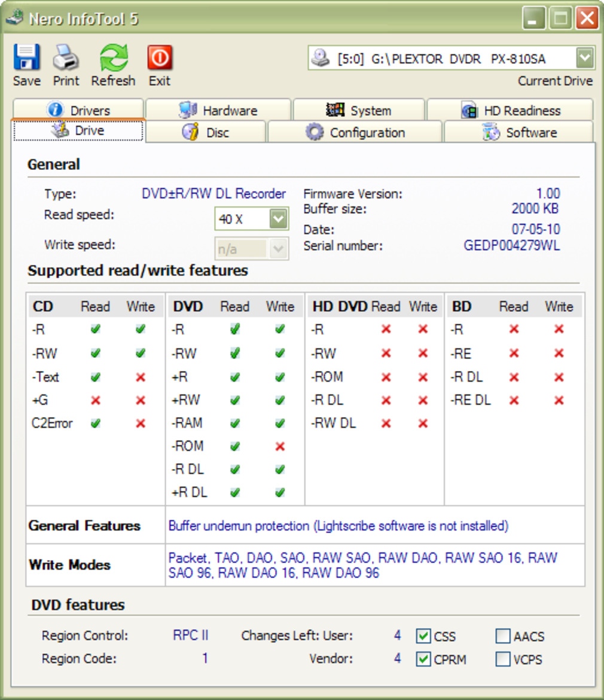Click the Print printer icon

66,57
